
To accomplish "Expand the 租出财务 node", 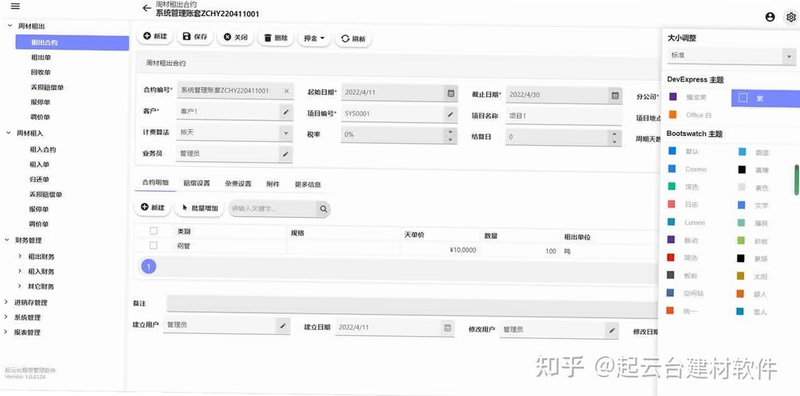I will click(x=20, y=256).
